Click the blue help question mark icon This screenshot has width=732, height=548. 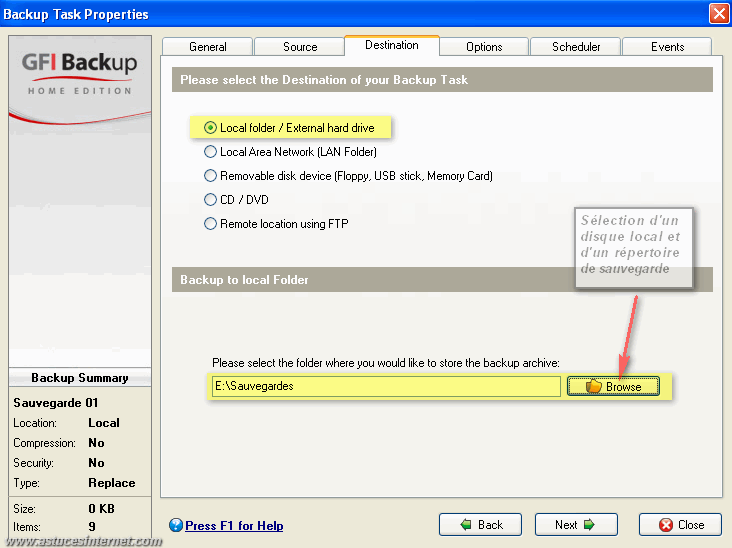[176, 525]
